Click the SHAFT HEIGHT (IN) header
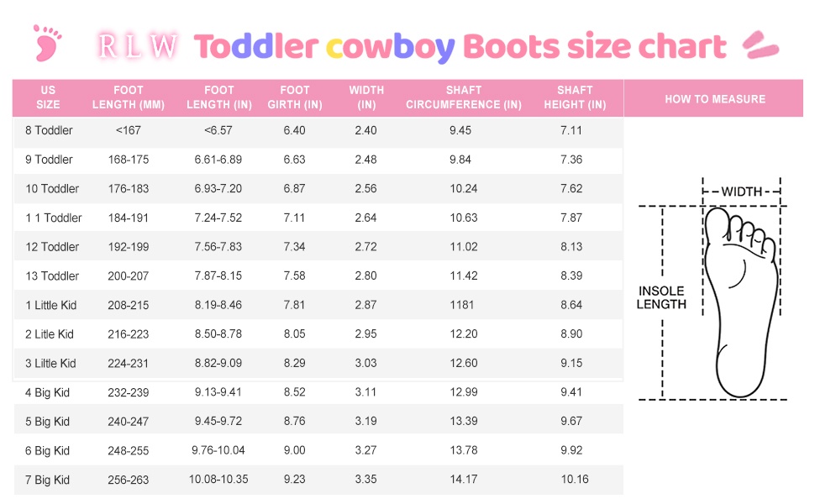This screenshot has width=815, height=504. (575, 97)
